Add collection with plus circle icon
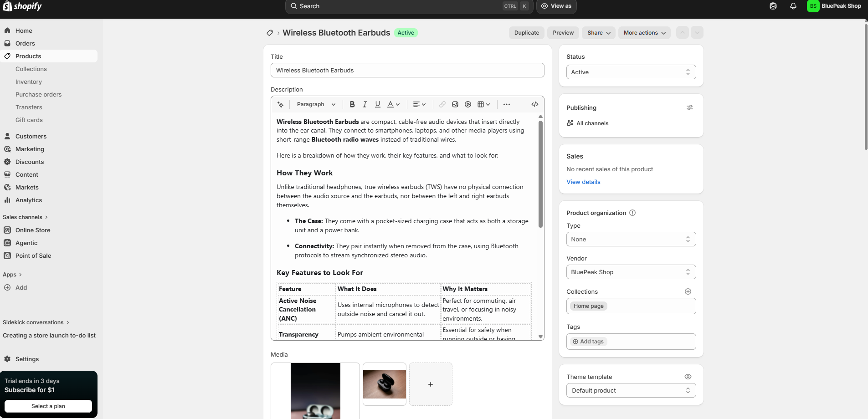Screen dimensions: 868x419 point(688,291)
